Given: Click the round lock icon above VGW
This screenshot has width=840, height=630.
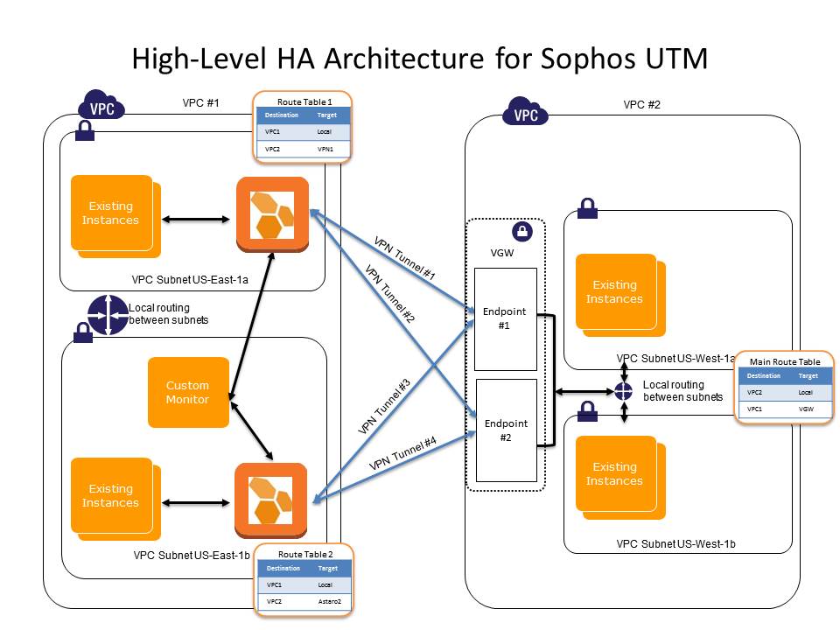Looking at the screenshot, I should [x=522, y=231].
